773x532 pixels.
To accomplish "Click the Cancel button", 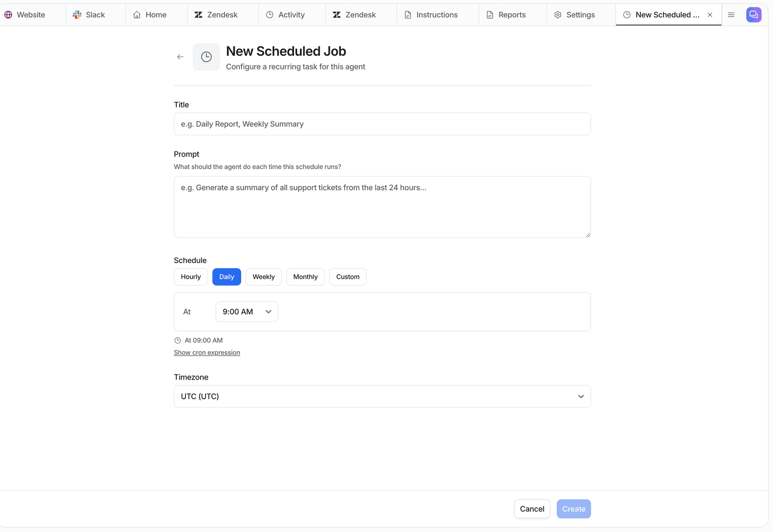I will coord(532,509).
